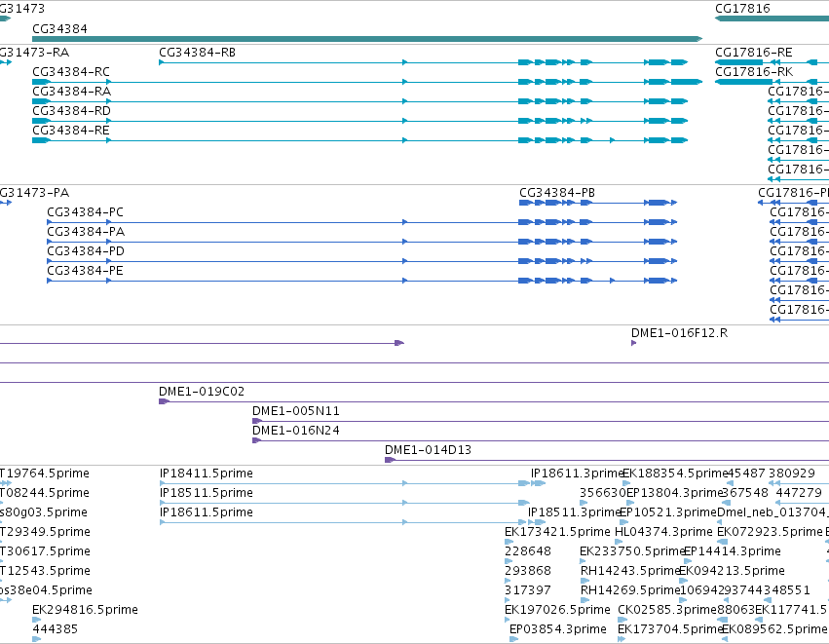Click the EK233750.5prime EST label
This screenshot has height=644, width=829.
(x=632, y=552)
